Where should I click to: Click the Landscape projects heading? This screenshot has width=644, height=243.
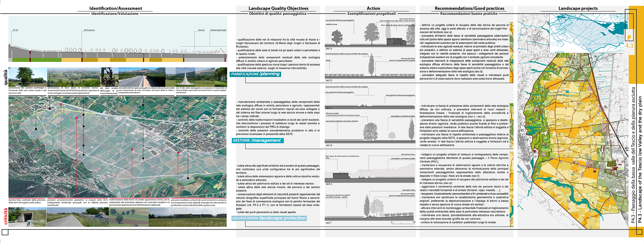pos(578,8)
